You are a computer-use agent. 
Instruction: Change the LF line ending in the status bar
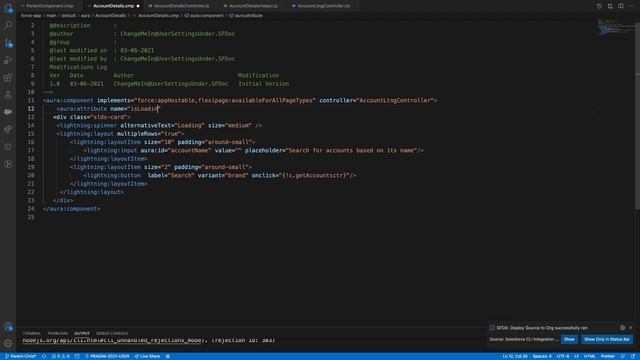pyautogui.click(x=576, y=356)
